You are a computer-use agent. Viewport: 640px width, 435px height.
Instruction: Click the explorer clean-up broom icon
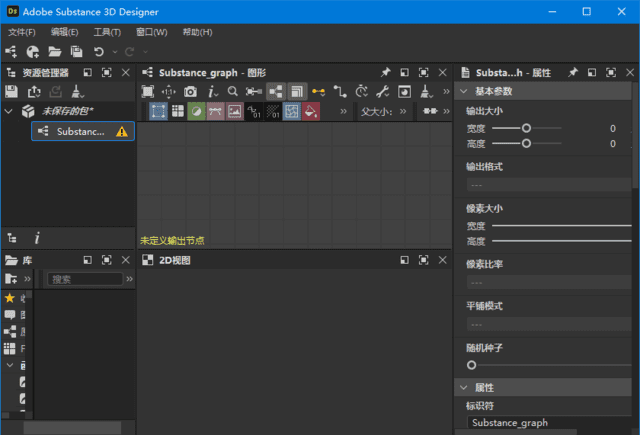tap(77, 91)
